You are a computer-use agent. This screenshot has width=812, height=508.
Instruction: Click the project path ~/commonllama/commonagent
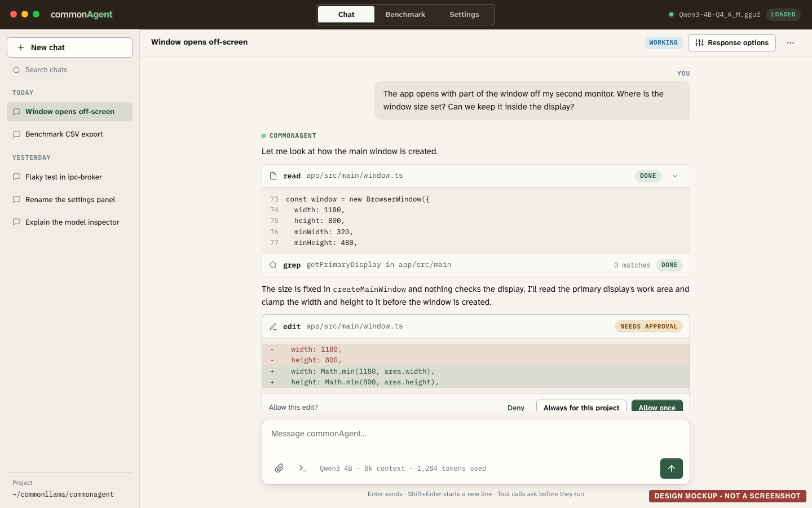pyautogui.click(x=63, y=494)
